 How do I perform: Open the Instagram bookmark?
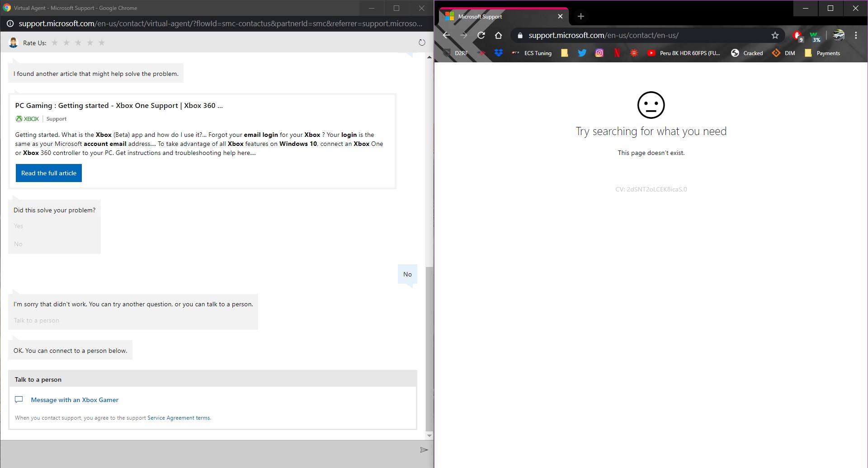click(599, 53)
